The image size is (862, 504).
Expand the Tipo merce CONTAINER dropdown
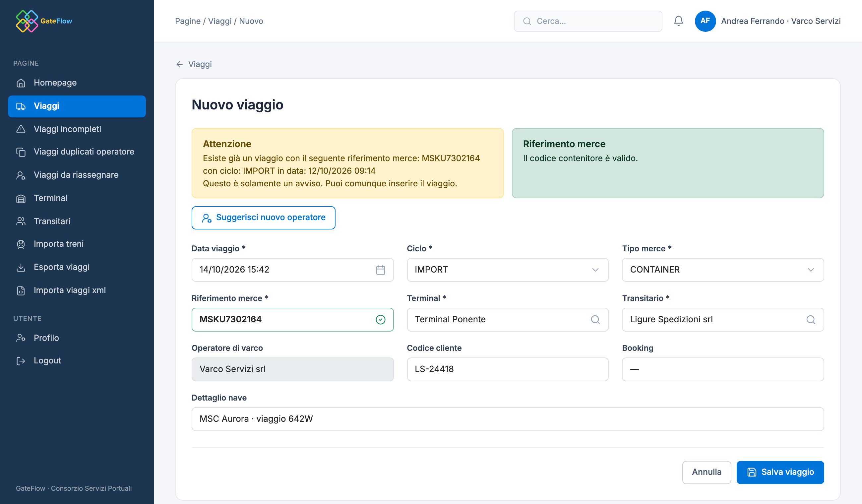722,270
